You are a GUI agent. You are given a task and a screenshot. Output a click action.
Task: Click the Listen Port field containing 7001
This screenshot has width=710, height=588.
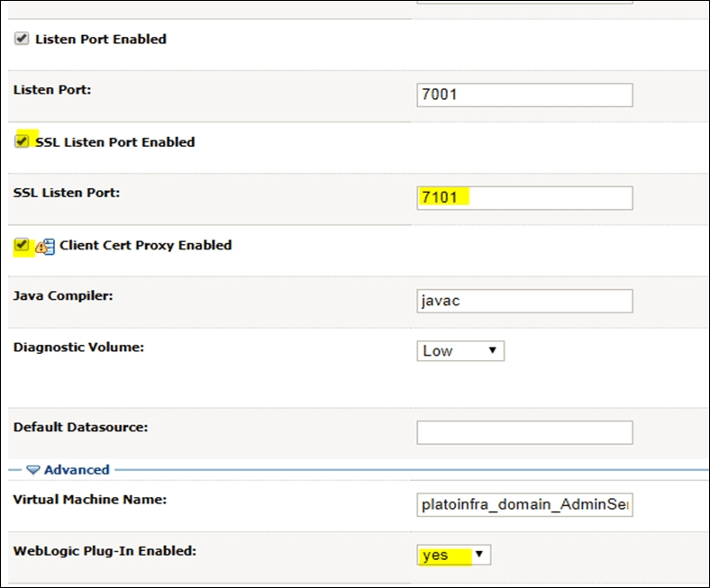click(524, 95)
